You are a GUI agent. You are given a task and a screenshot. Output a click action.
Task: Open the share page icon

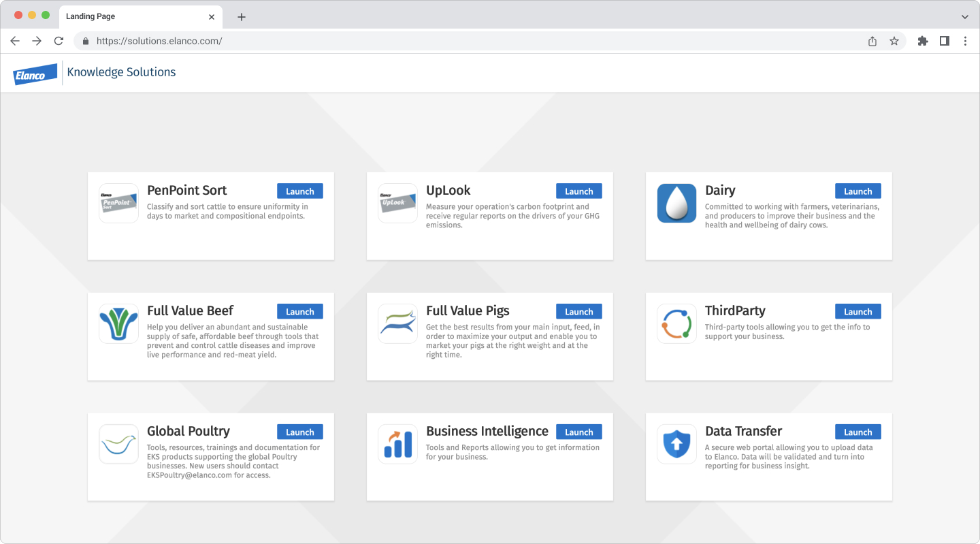pyautogui.click(x=872, y=41)
